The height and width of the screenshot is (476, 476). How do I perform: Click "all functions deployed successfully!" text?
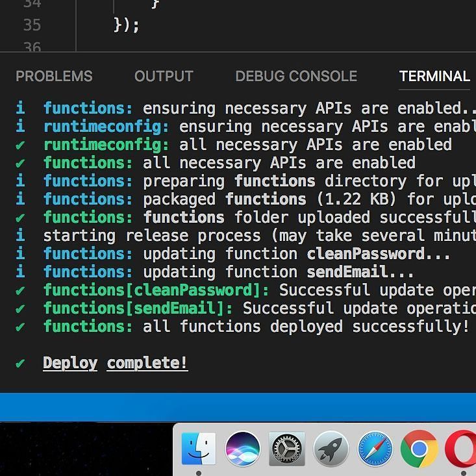[x=306, y=327]
